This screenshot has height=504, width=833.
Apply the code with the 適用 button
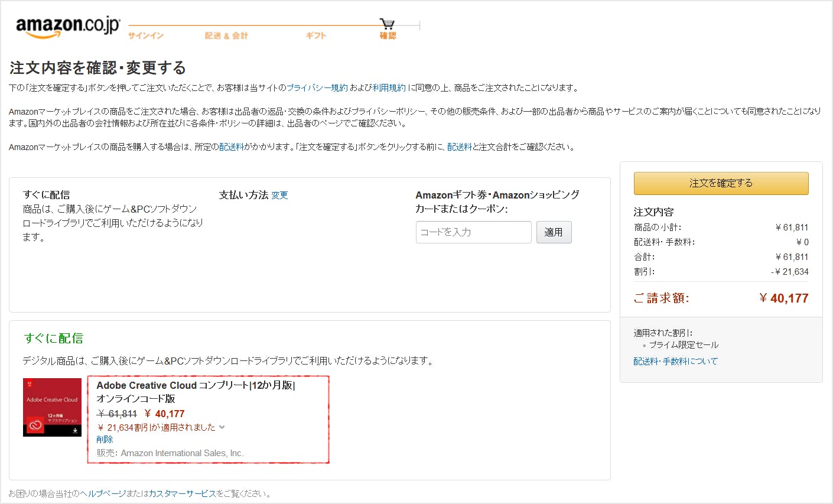tap(554, 232)
